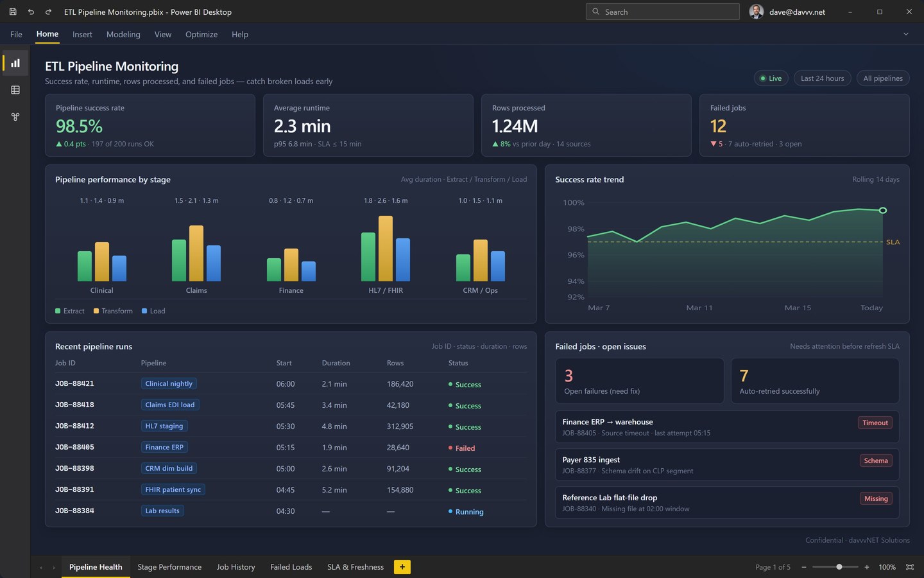Click the Running status of JOB-88384
The height and width of the screenshot is (578, 924).
click(466, 512)
